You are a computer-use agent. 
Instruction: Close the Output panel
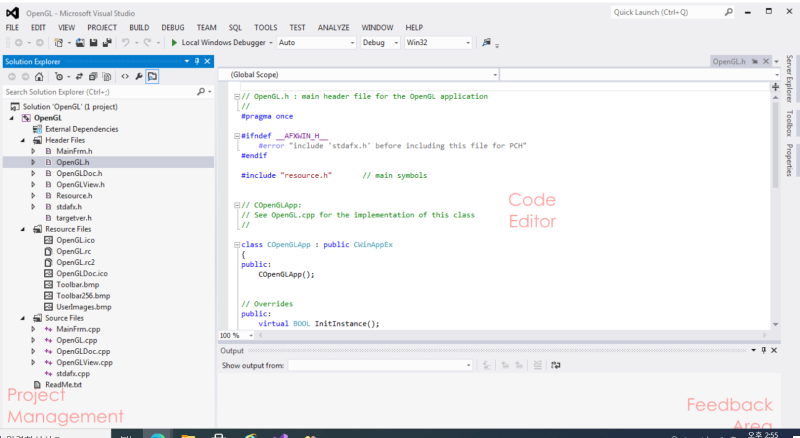(x=774, y=350)
